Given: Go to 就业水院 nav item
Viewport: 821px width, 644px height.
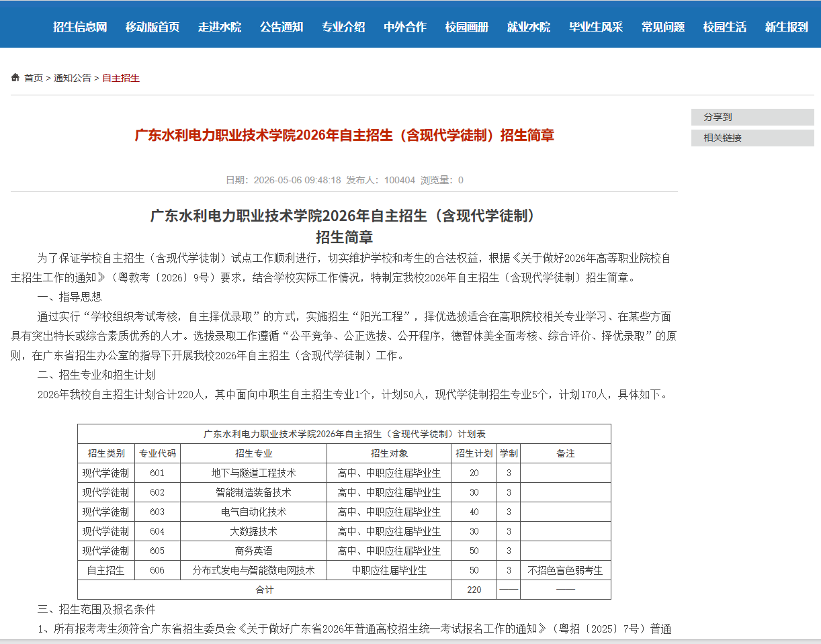Looking at the screenshot, I should click(x=529, y=28).
